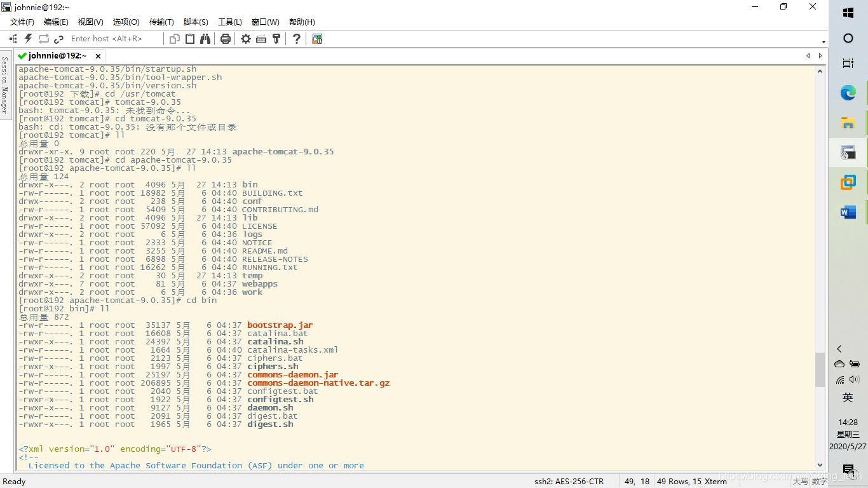
Task: Click catalina.sh file name
Action: click(x=275, y=342)
